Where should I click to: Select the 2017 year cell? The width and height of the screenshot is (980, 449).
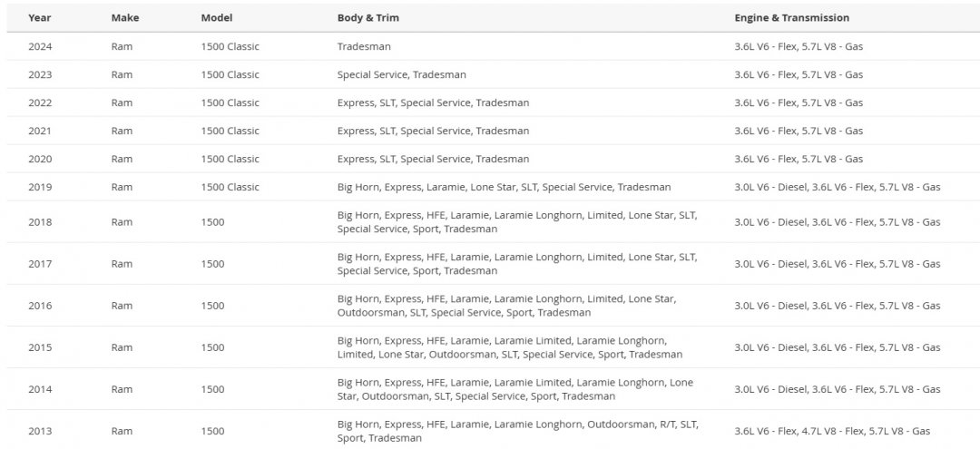[40, 264]
